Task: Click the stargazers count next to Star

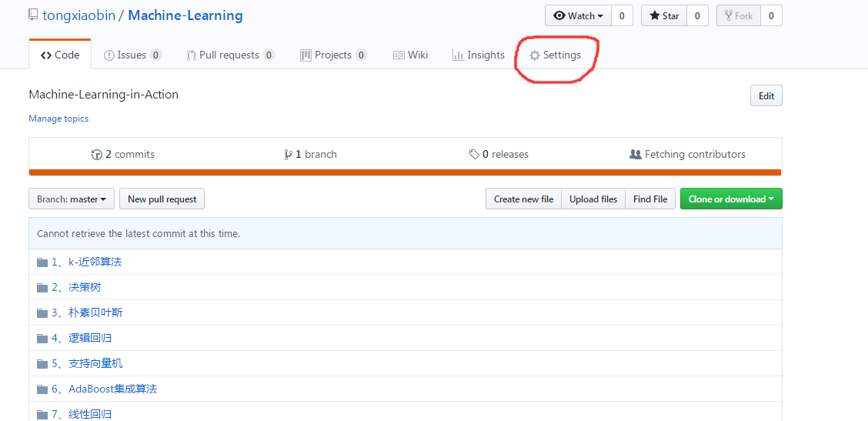Action: click(x=697, y=16)
